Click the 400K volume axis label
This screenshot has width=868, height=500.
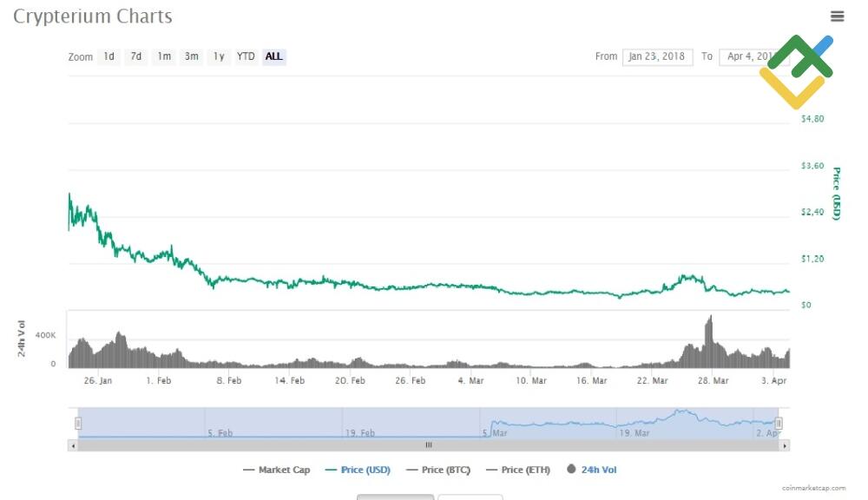click(45, 335)
